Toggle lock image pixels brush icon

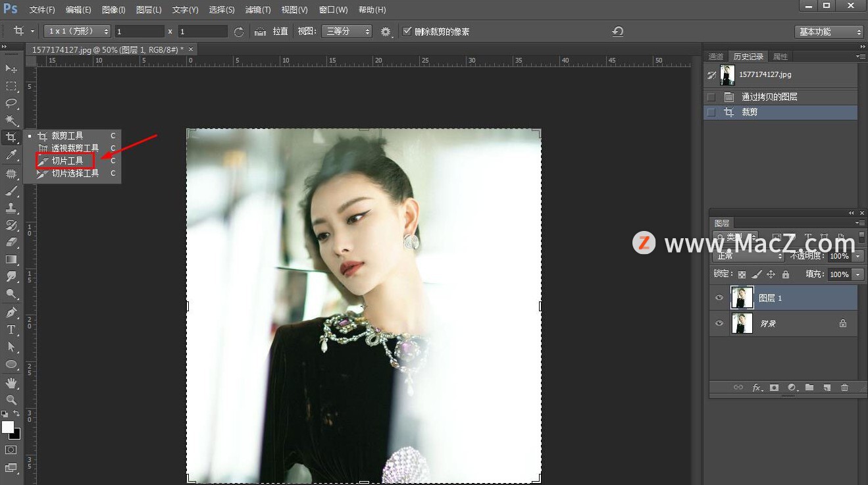[x=757, y=274]
